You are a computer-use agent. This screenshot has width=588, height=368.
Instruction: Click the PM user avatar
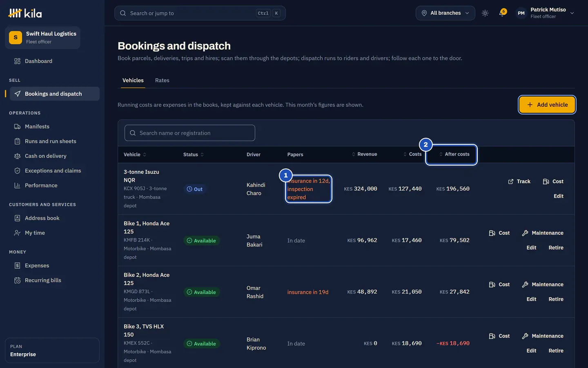click(521, 13)
